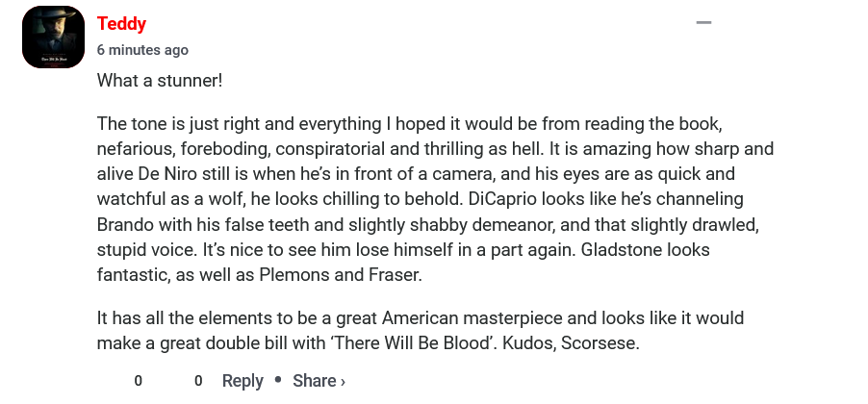Open the Teddy username profile link

pos(121,23)
